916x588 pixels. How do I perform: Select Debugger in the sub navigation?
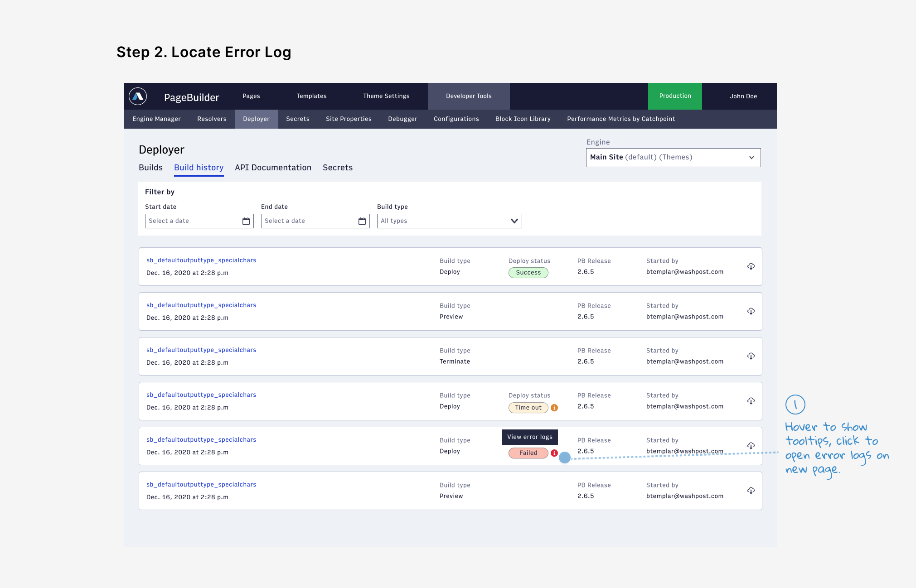pos(402,119)
